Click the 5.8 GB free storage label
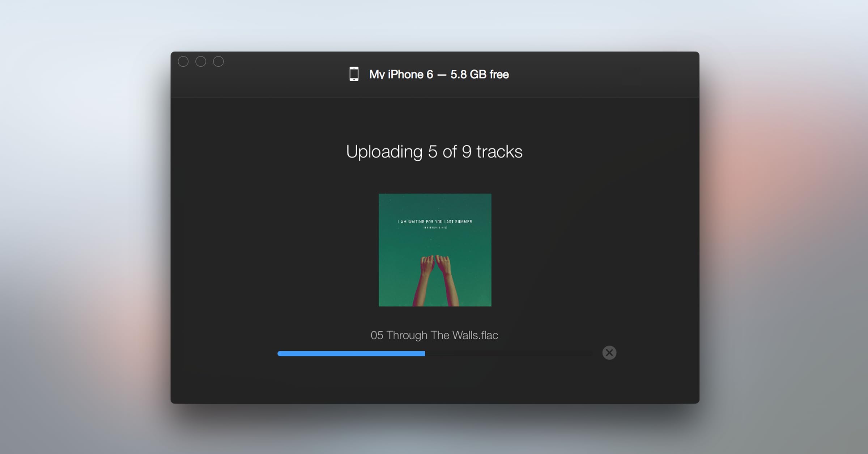Image resolution: width=868 pixels, height=454 pixels. pyautogui.click(x=480, y=74)
